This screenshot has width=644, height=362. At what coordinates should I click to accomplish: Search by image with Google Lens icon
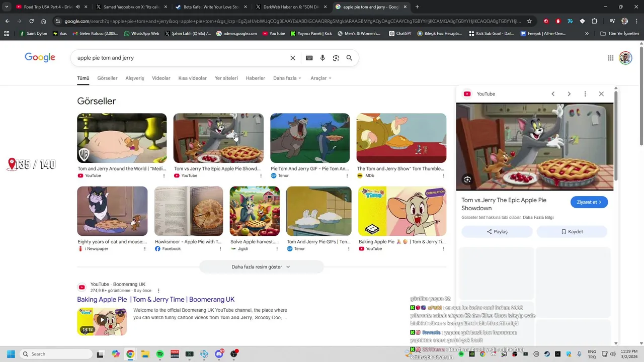[336, 58]
